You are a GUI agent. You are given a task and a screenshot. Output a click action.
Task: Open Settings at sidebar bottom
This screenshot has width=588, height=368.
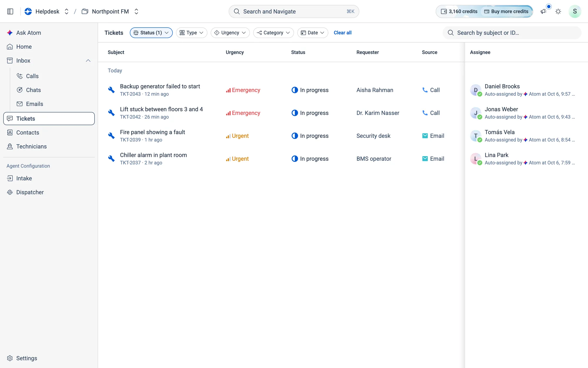[49, 358]
